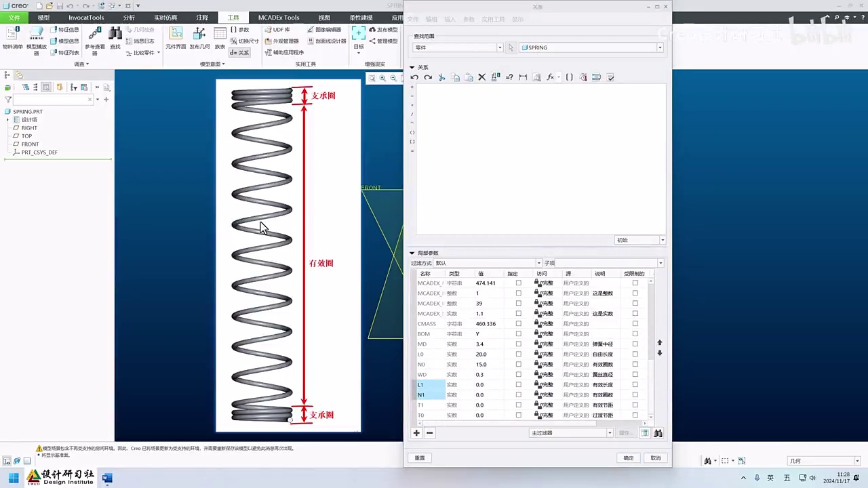Open parameter table columns setup icon

[x=645, y=433]
